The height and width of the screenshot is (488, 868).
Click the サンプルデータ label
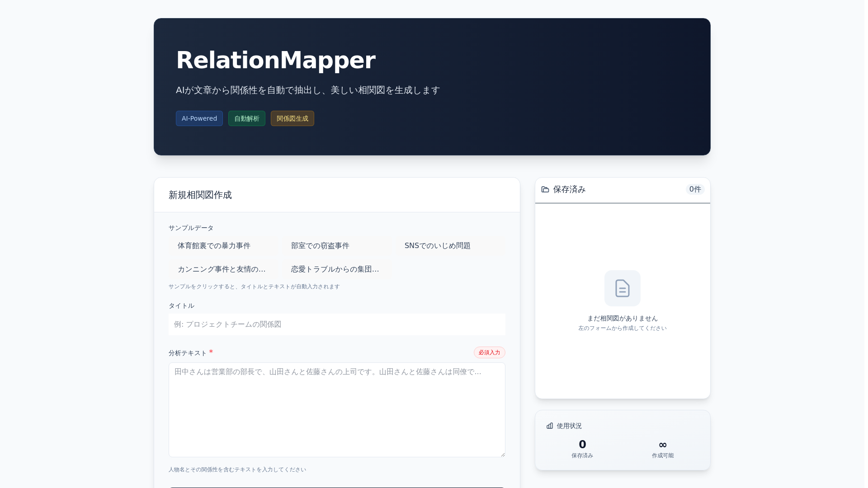[191, 228]
